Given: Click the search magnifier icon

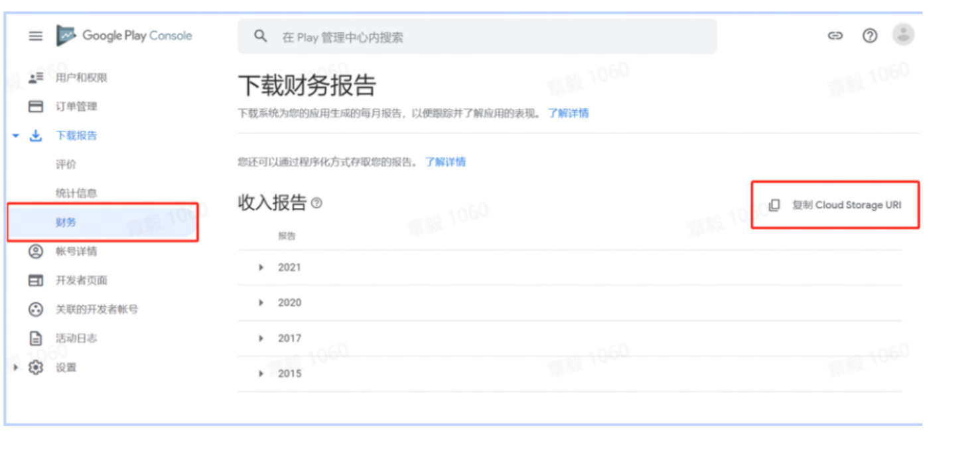Looking at the screenshot, I should click(x=261, y=37).
